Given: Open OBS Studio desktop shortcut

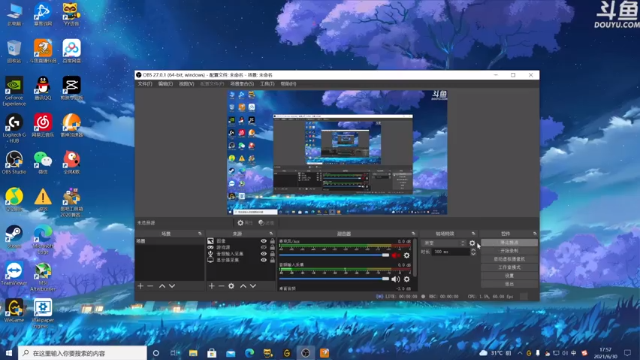Looking at the screenshot, I should point(14,162).
